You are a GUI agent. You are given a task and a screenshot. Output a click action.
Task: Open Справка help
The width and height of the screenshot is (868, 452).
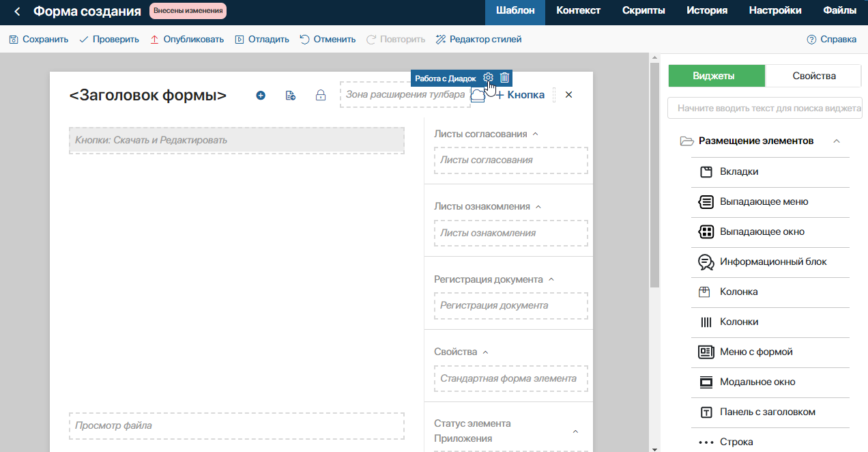click(831, 40)
